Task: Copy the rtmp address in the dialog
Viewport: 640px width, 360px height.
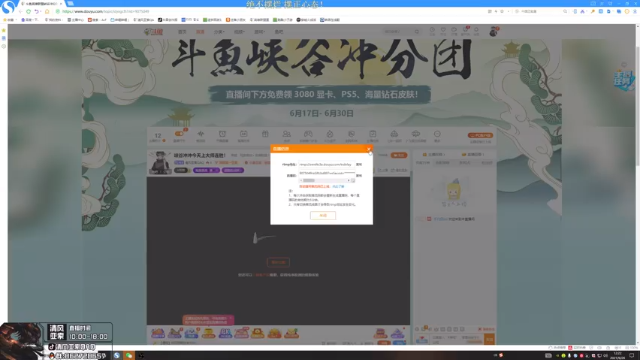Action: (359, 164)
